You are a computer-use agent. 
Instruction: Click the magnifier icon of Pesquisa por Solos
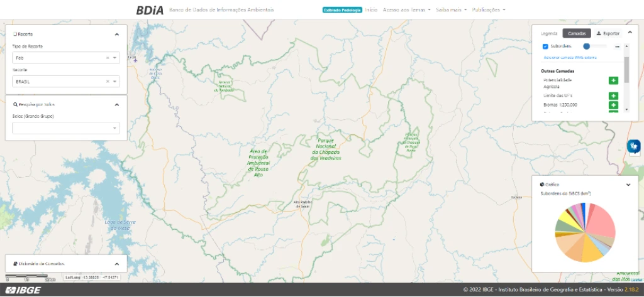(x=15, y=105)
